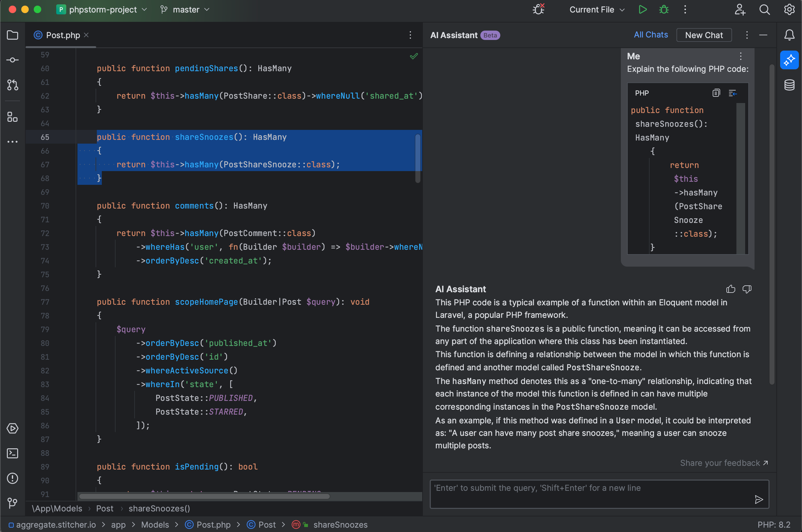Start debugging with the bug icon
Image resolution: width=802 pixels, height=532 pixels.
pos(664,9)
